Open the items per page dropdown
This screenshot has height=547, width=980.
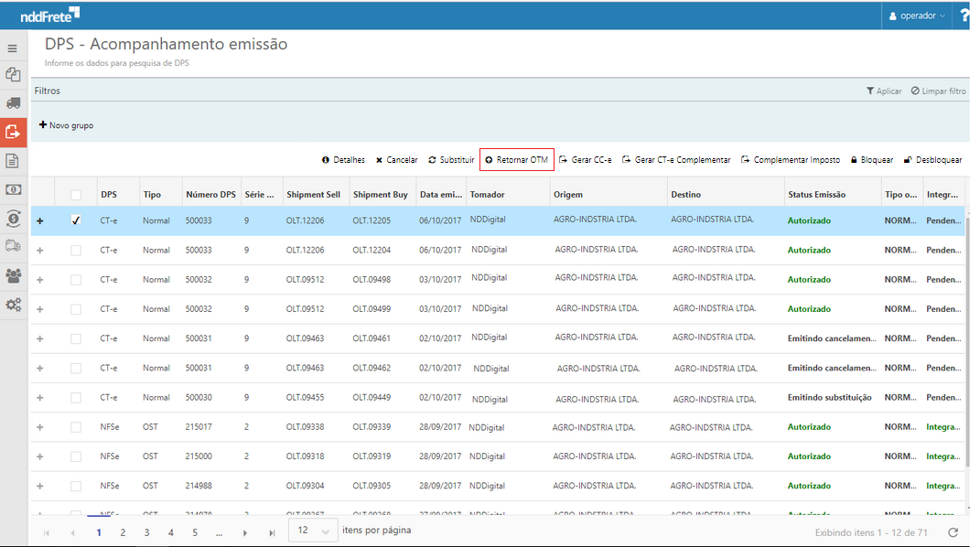tap(313, 531)
